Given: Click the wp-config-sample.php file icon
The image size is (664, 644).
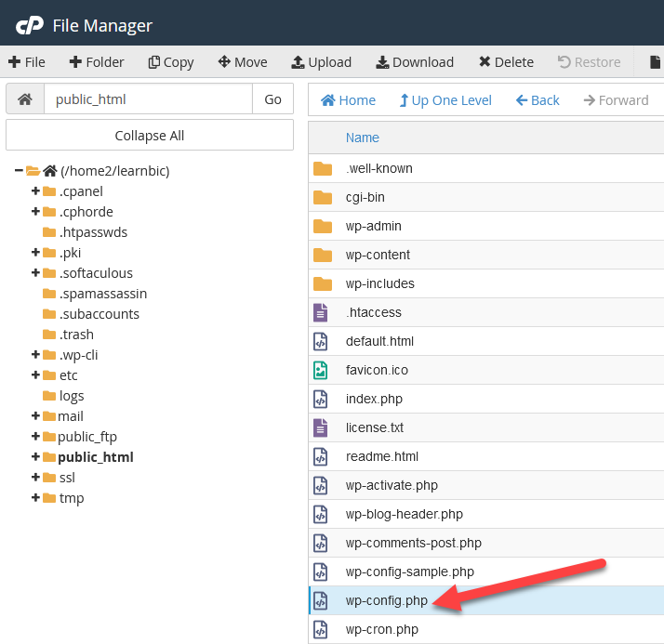Looking at the screenshot, I should point(321,572).
